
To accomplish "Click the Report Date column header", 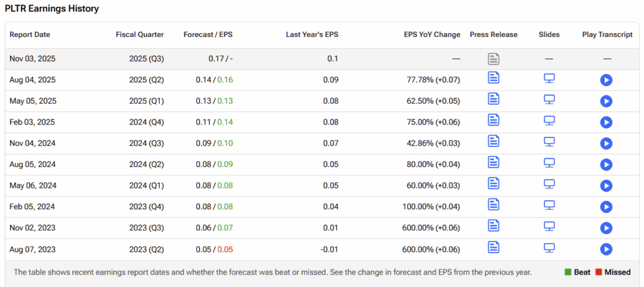I will pos(30,35).
